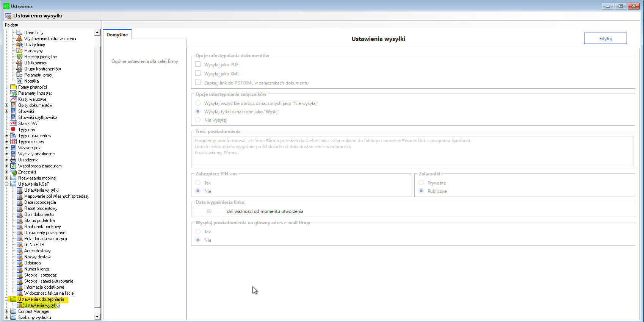Click the Stawki VAT icon in tree
644x322 pixels.
click(x=13, y=123)
